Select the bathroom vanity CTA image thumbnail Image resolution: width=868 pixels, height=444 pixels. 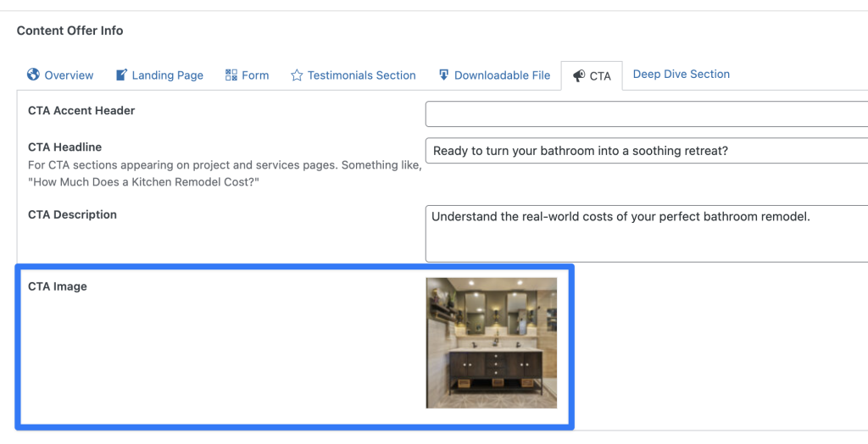491,342
